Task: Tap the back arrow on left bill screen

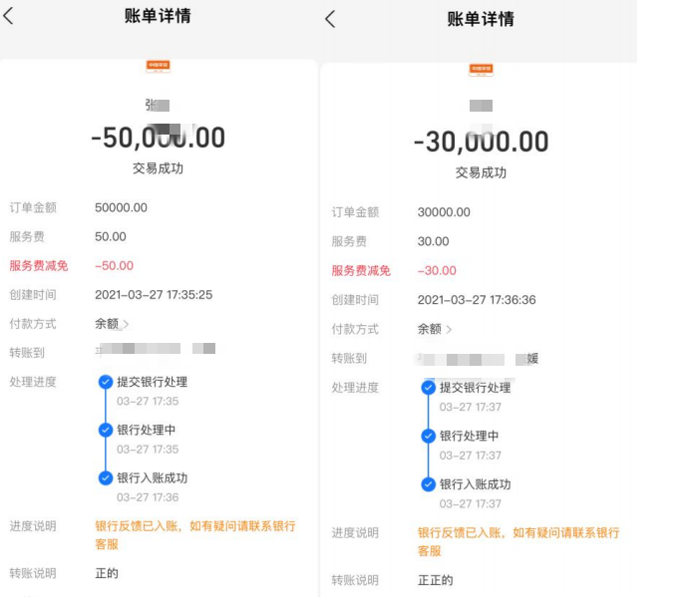Action: click(x=9, y=15)
